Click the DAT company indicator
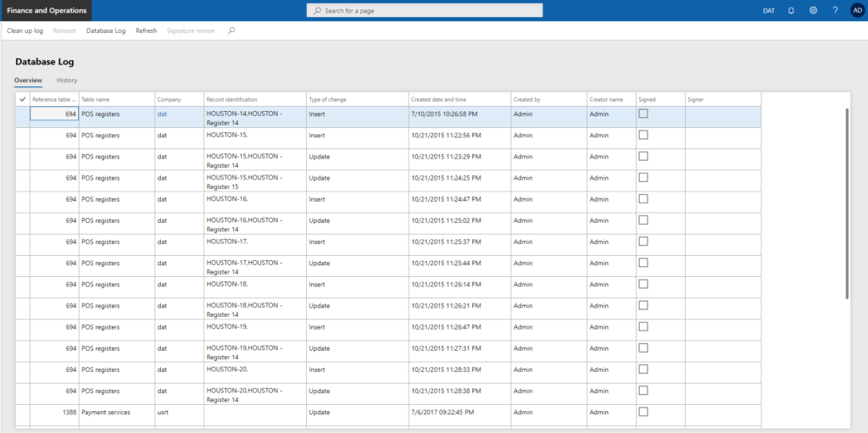 (768, 10)
